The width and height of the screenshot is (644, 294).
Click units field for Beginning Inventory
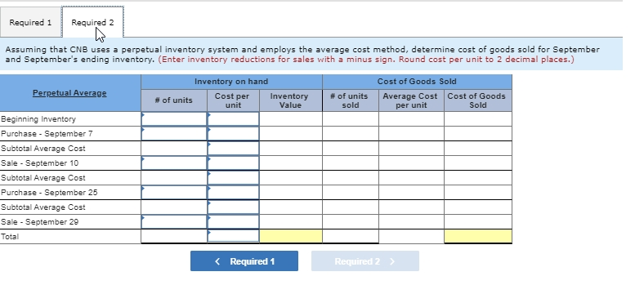[174, 119]
